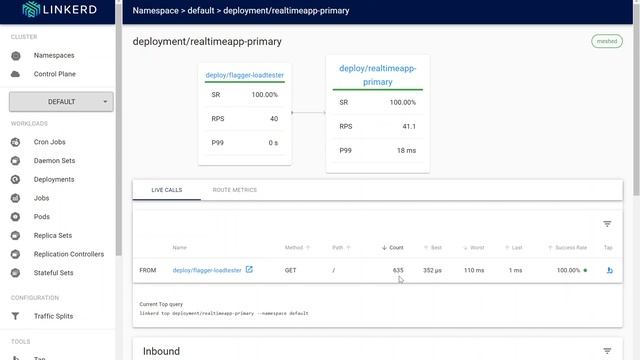
Task: Click deploy/flagger-loadtester link in table row
Action: click(x=207, y=270)
